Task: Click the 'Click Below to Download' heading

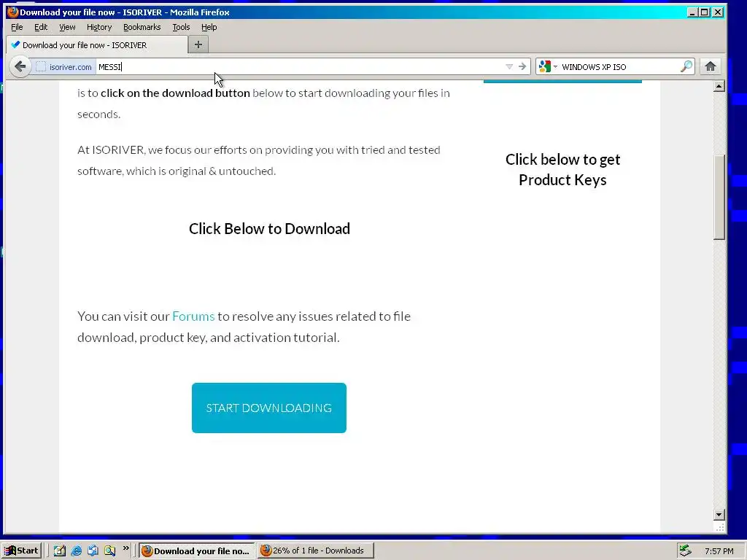Action: 270,228
